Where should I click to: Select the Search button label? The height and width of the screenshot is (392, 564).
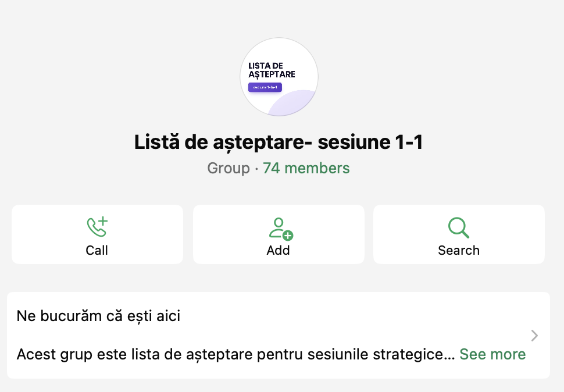pos(459,250)
